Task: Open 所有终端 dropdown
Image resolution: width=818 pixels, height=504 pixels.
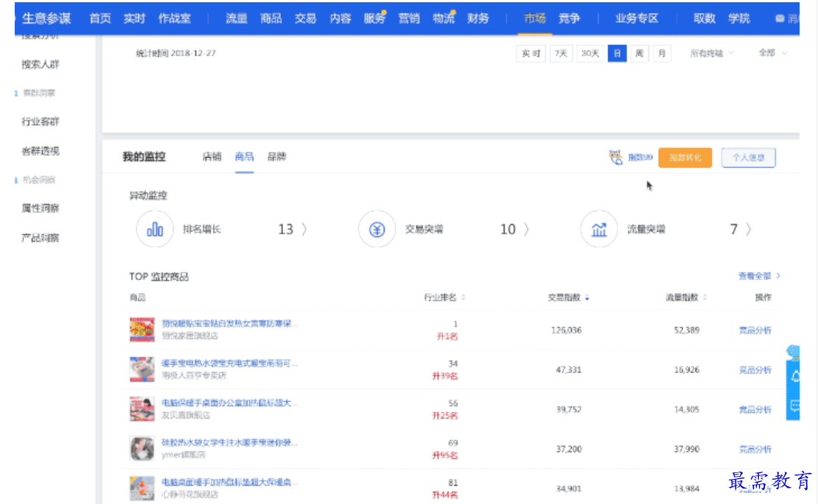Action: (x=712, y=53)
